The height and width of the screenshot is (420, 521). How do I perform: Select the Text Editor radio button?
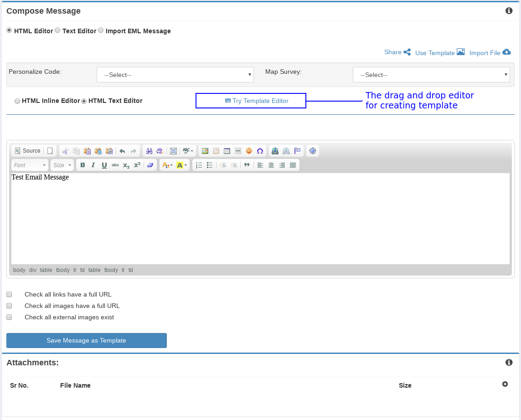57,31
